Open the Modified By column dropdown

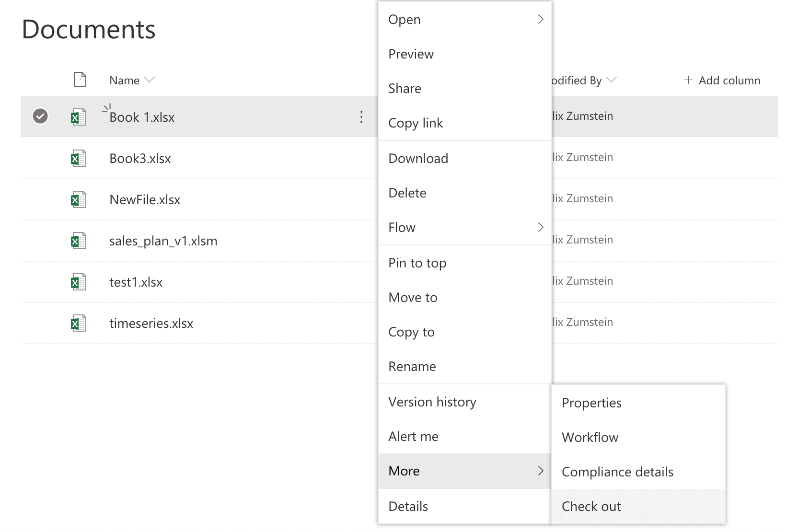click(612, 80)
